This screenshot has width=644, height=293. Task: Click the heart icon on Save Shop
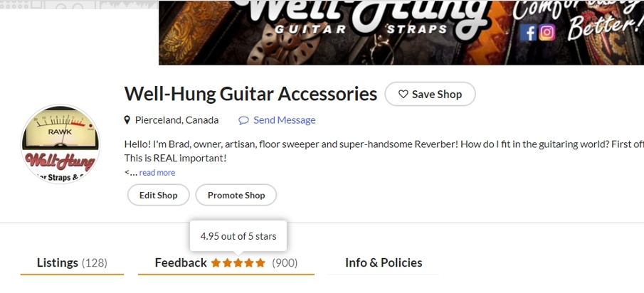[x=403, y=94]
